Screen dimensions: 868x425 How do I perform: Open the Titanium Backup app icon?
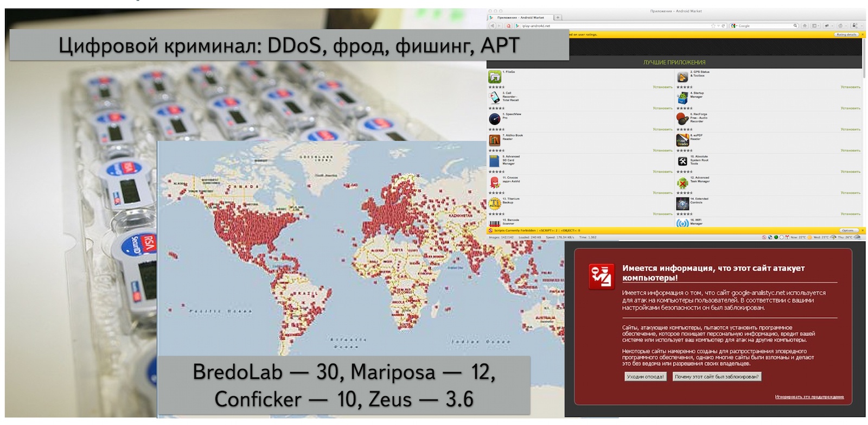point(494,204)
